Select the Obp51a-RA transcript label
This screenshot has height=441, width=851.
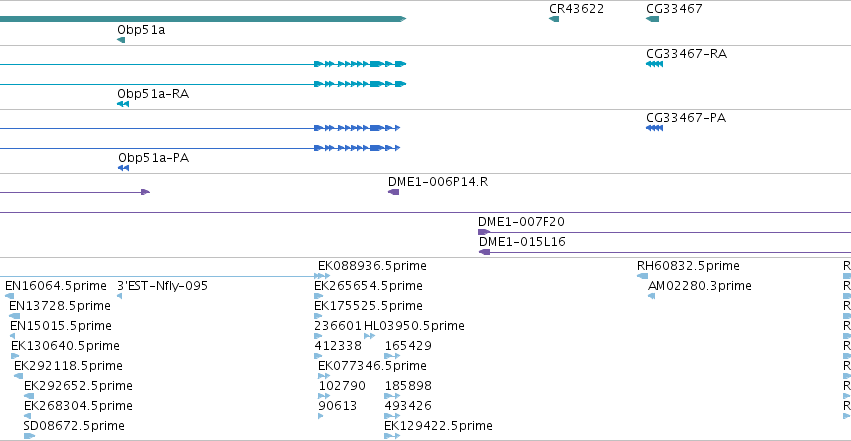click(153, 94)
